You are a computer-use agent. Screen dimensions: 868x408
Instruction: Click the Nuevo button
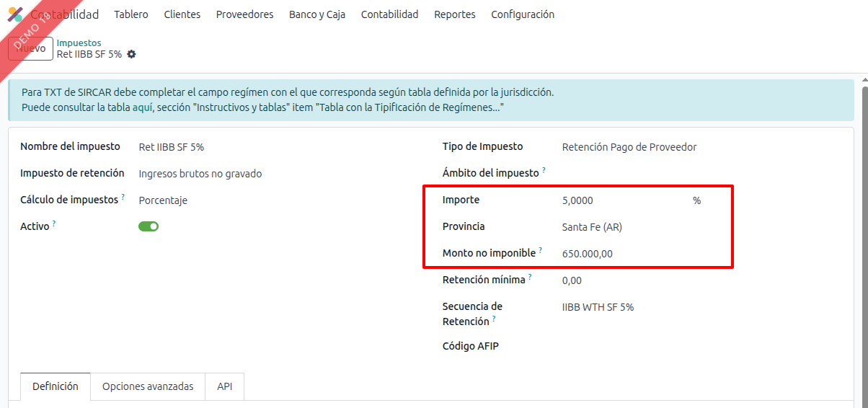point(30,48)
